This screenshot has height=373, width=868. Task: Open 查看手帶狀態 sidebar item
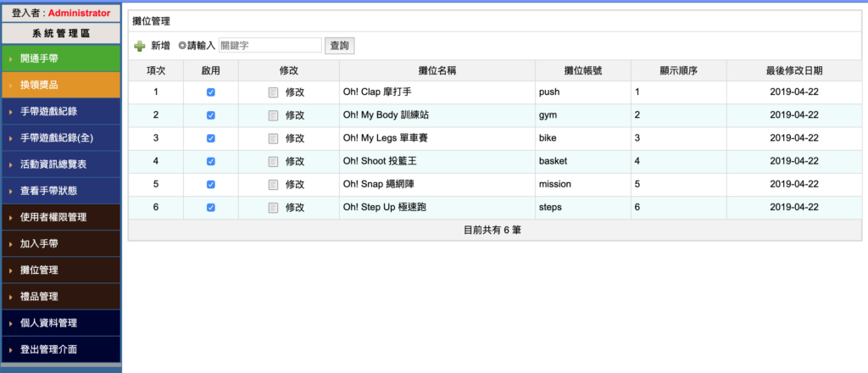click(x=61, y=191)
